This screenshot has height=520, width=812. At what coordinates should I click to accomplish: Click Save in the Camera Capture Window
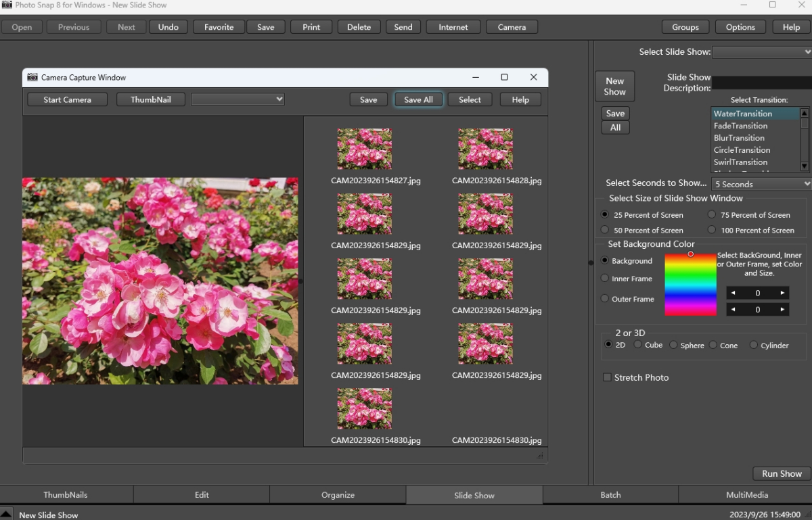(x=369, y=99)
